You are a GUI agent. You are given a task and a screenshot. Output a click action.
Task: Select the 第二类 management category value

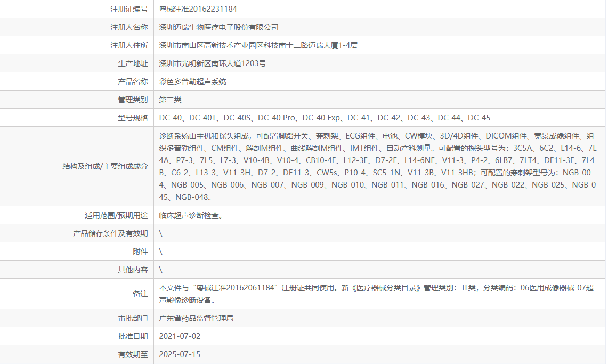[170, 100]
